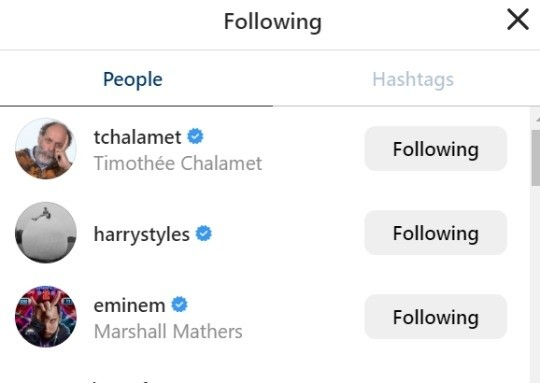540x383 pixels.
Task: Switch to the Hashtags tab
Action: coord(413,79)
